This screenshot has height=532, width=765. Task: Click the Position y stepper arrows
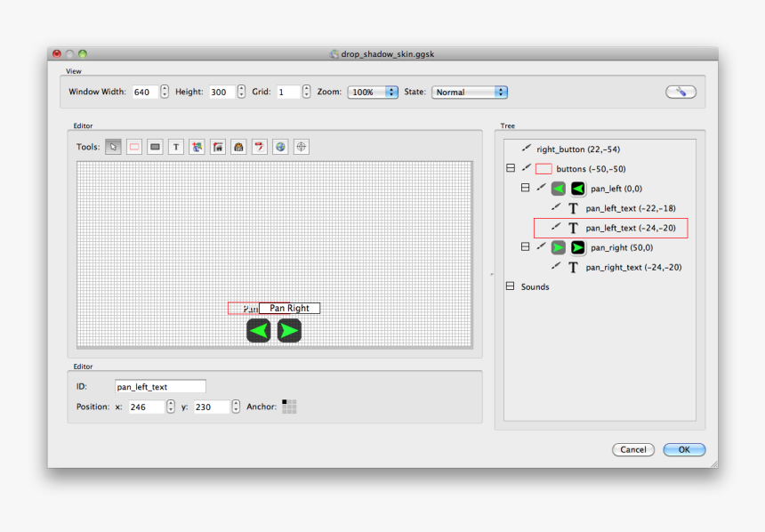click(236, 406)
